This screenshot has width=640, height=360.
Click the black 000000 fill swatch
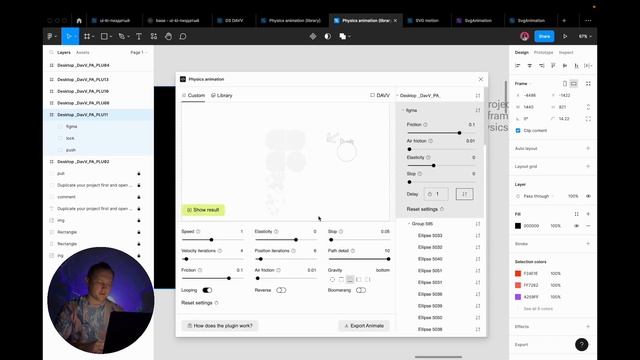tap(518, 226)
